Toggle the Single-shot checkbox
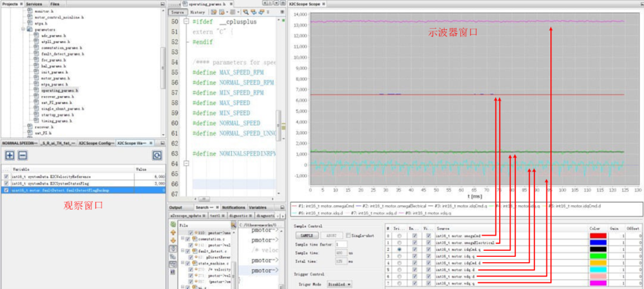The height and width of the screenshot is (289, 644). pos(349,236)
